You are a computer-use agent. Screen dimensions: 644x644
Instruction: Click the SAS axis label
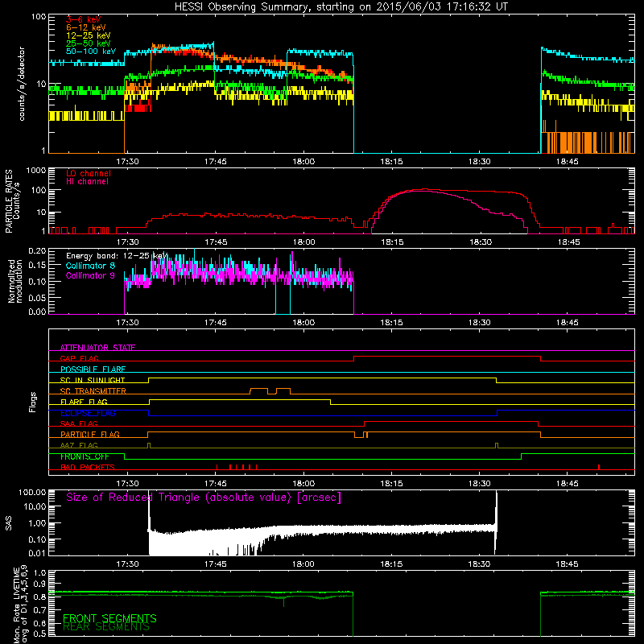pyautogui.click(x=9, y=523)
